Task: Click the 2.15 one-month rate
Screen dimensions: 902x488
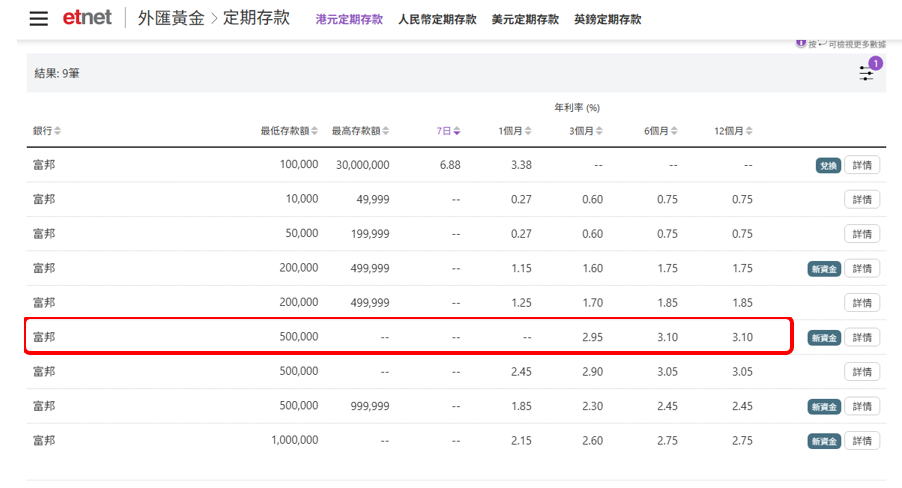Action: coord(521,441)
